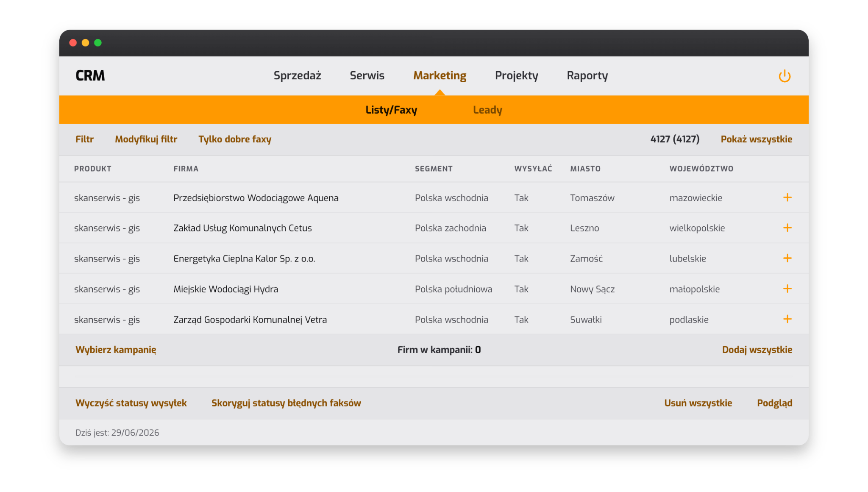This screenshot has width=868, height=492.
Task: Click Usuń wszystkie
Action: pos(698,403)
